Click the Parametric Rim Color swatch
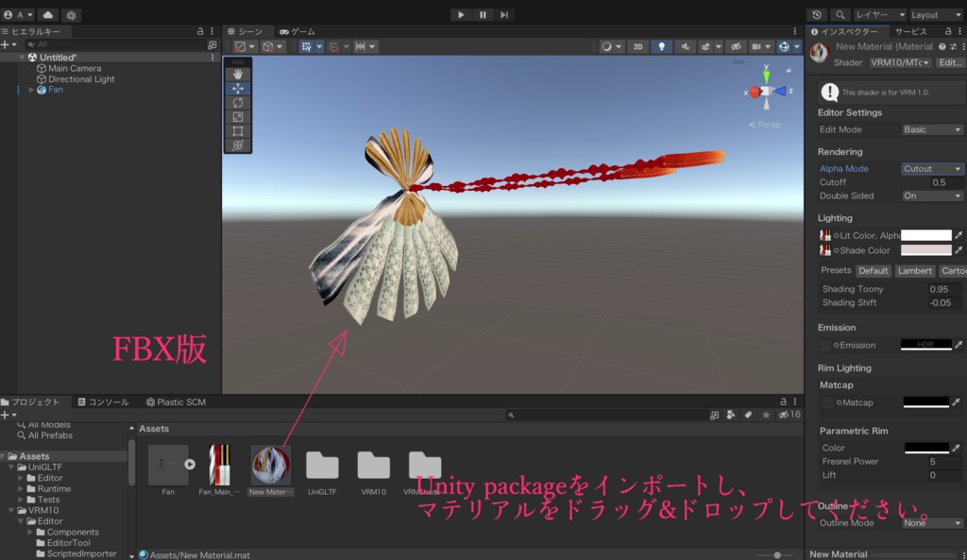Screen dimensions: 967x560 coord(926,448)
